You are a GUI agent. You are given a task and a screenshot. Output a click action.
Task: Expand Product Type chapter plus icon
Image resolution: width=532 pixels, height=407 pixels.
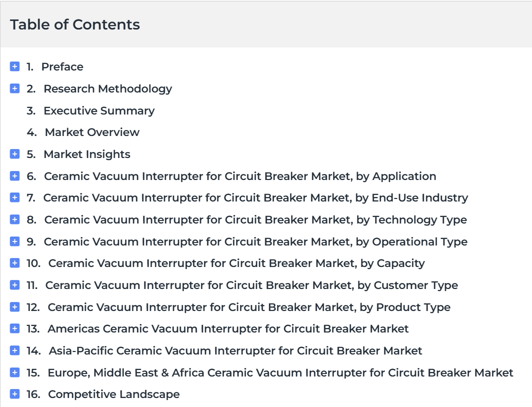point(15,306)
